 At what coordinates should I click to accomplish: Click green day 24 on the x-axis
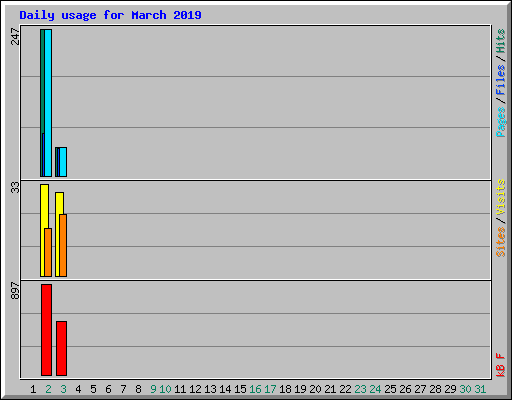(375, 389)
